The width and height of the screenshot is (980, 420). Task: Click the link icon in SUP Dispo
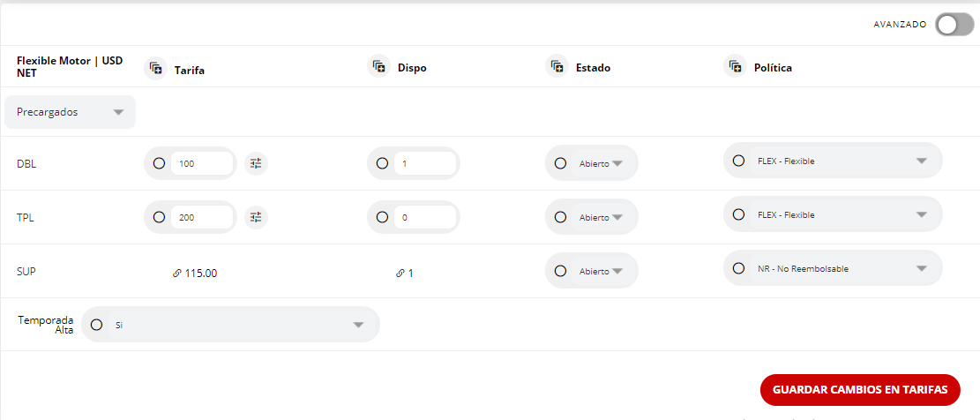pyautogui.click(x=400, y=274)
